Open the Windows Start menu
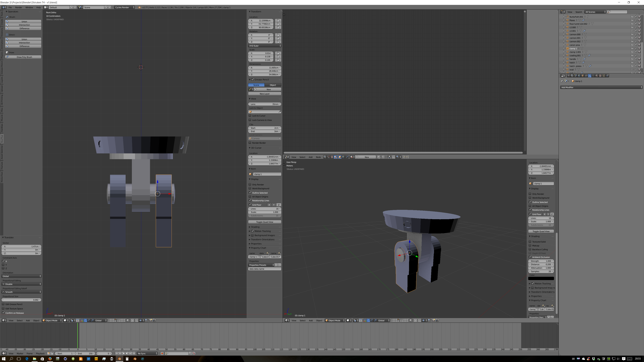The height and width of the screenshot is (362, 644). coord(4,359)
